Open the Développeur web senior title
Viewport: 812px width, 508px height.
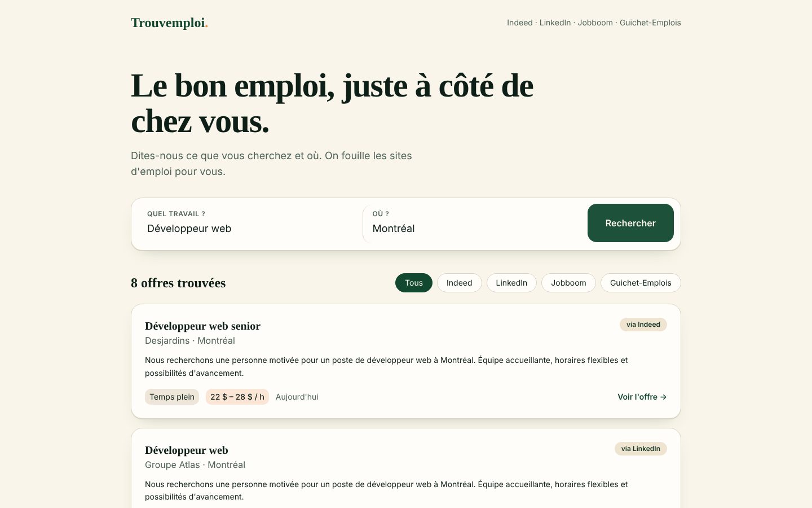[202, 326]
